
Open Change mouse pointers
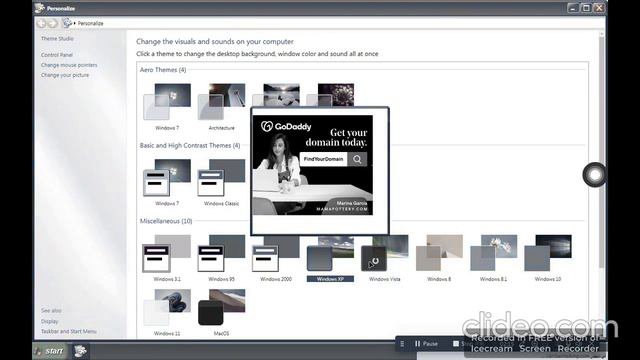pos(69,65)
